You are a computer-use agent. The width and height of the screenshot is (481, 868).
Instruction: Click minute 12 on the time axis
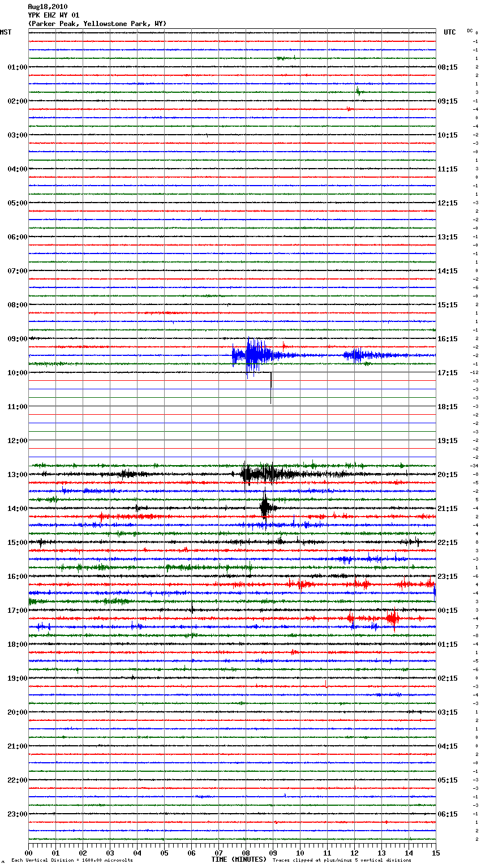pyautogui.click(x=354, y=853)
